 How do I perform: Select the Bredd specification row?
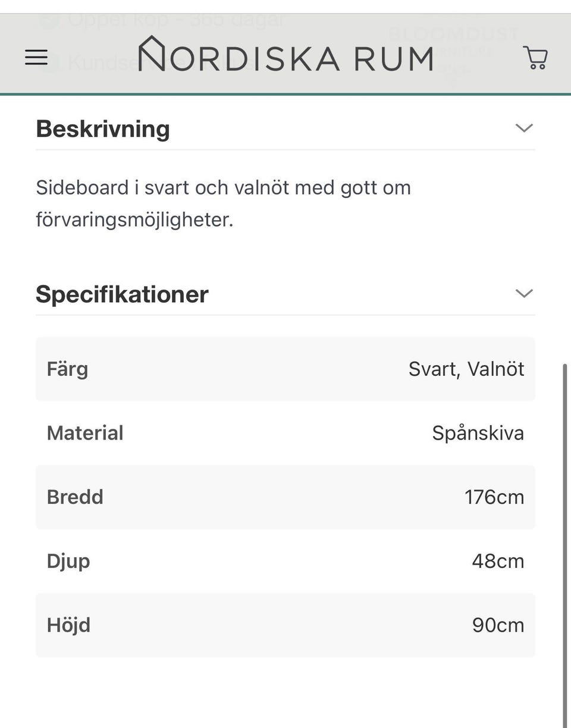click(285, 497)
